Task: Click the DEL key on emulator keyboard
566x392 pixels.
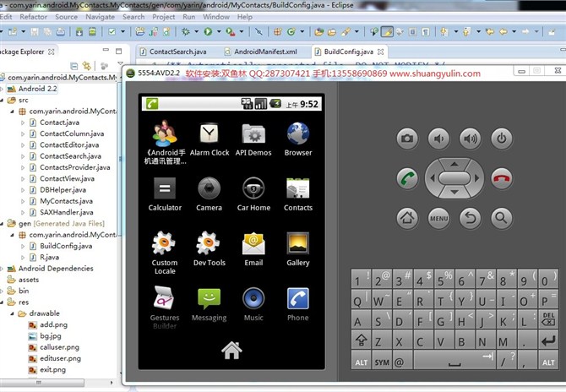Action: [548, 319]
